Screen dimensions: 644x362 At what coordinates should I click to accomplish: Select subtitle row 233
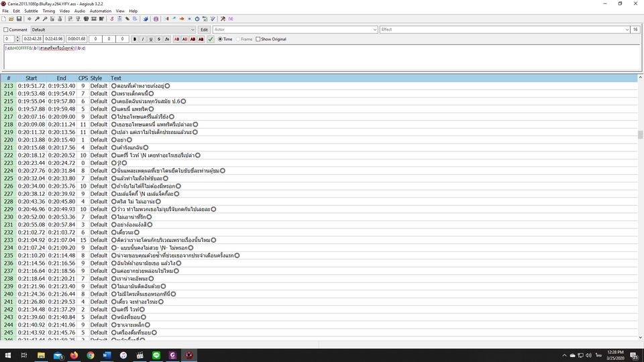[x=319, y=240]
